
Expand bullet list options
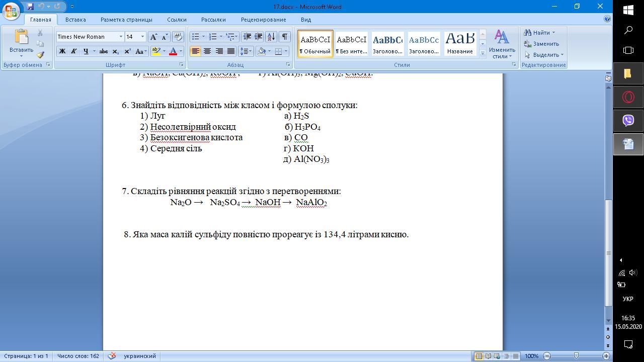pos(203,37)
